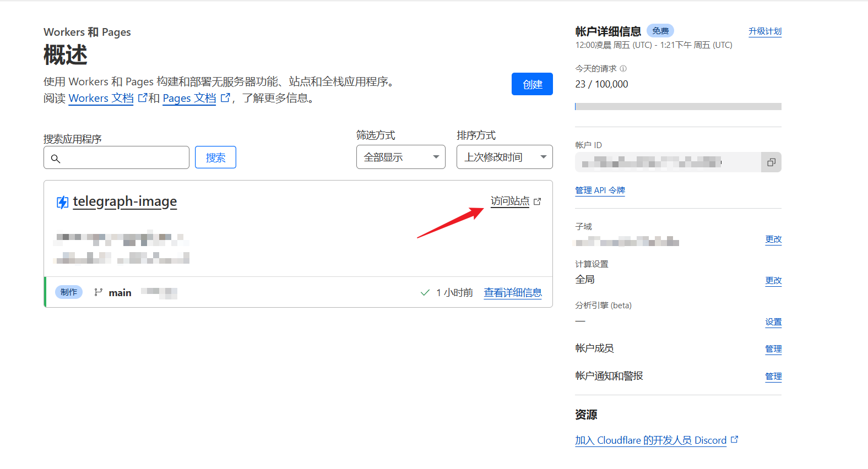Click the blue 创建 button

click(532, 84)
